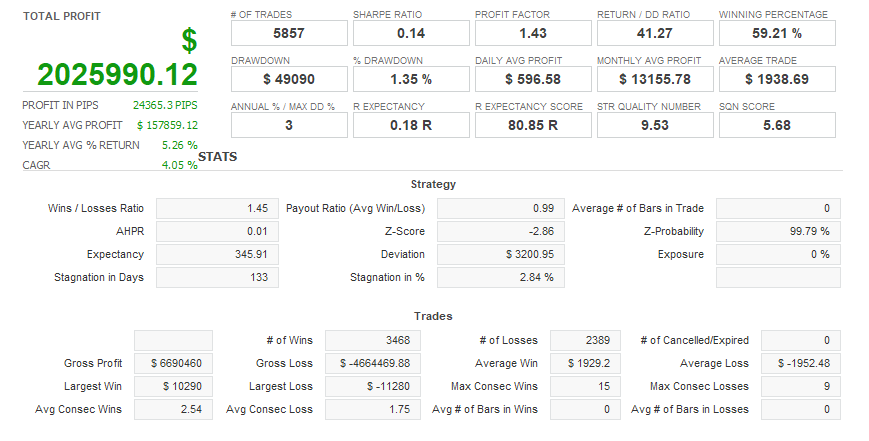
Task: Select the Stagnation in Days field
Action: tap(218, 277)
